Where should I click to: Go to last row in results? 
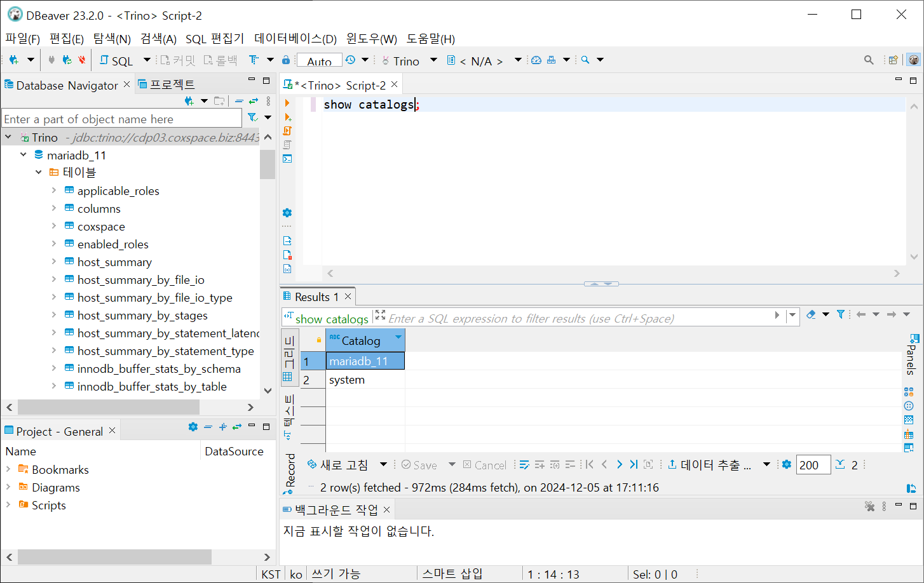[x=634, y=465]
